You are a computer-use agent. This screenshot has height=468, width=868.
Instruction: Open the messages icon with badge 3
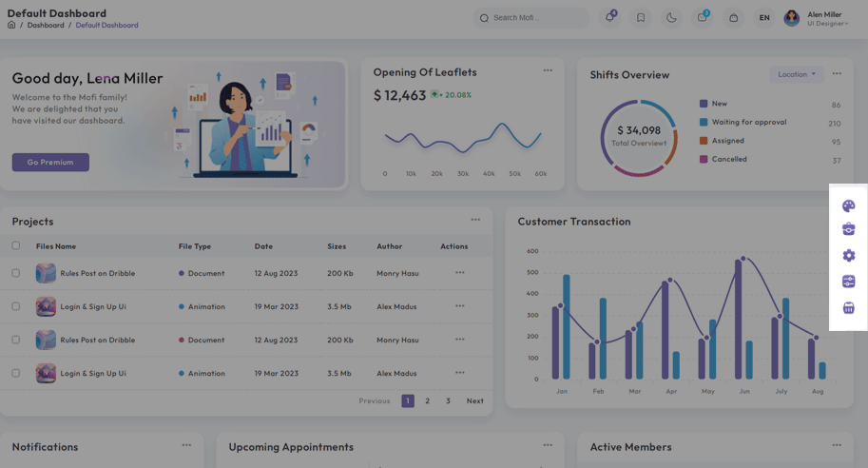[702, 17]
